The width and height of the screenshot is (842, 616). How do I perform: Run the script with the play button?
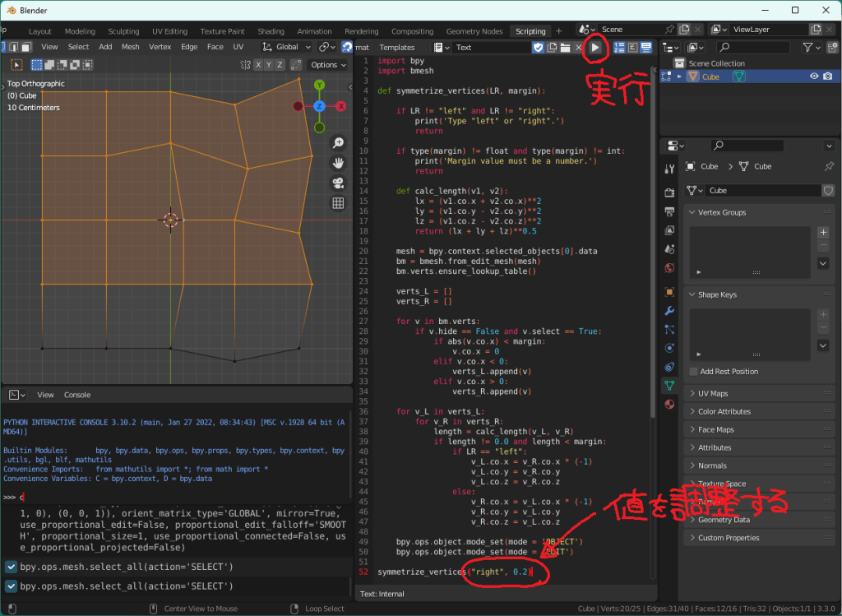tap(595, 48)
